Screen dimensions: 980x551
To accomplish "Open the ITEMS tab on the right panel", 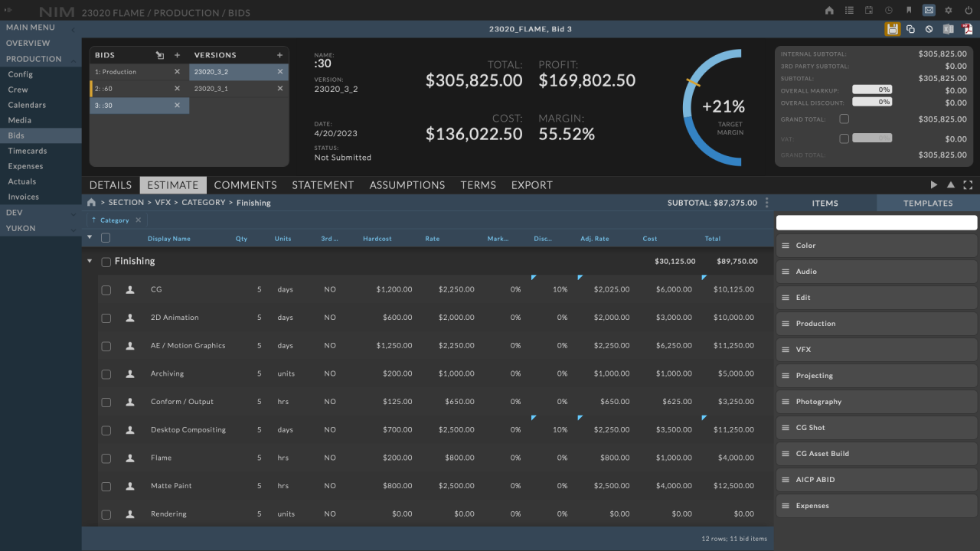I will coord(825,203).
